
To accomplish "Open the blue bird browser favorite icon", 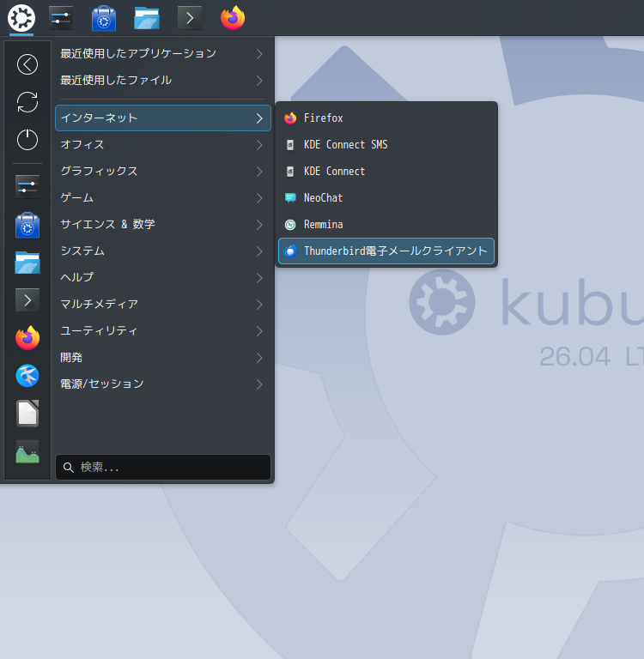I will click(x=27, y=376).
